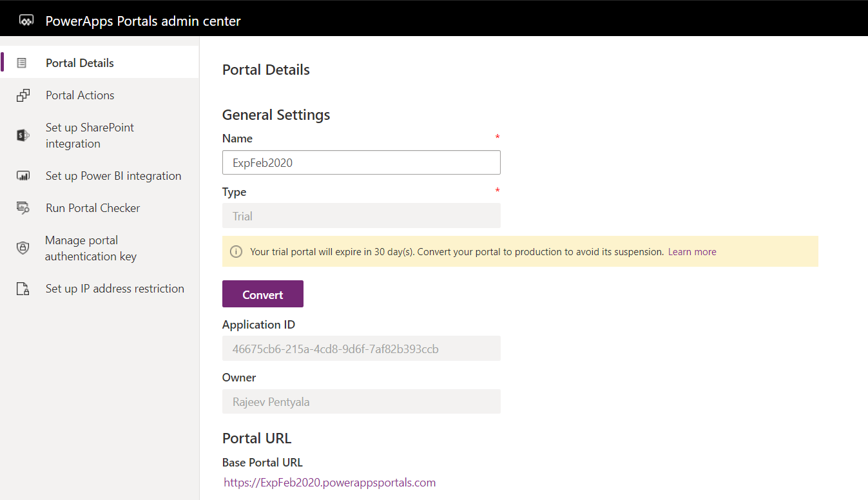
Task: Click inside the Name input field
Action: tap(361, 162)
